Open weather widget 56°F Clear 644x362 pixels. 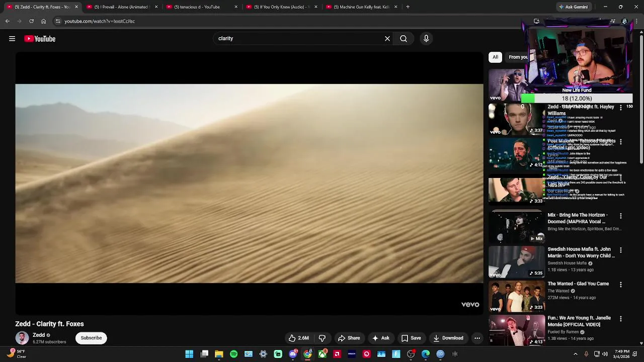pos(17,354)
